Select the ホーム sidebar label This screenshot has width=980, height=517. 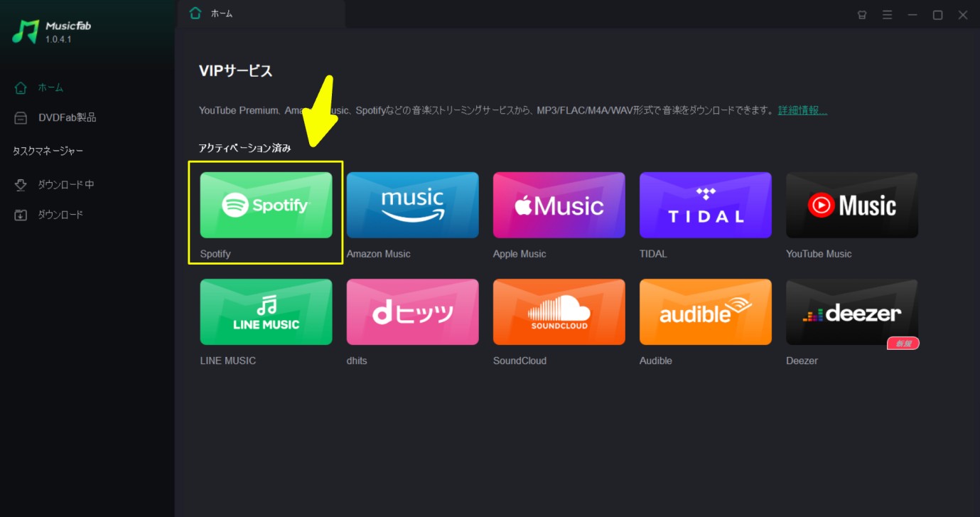50,87
